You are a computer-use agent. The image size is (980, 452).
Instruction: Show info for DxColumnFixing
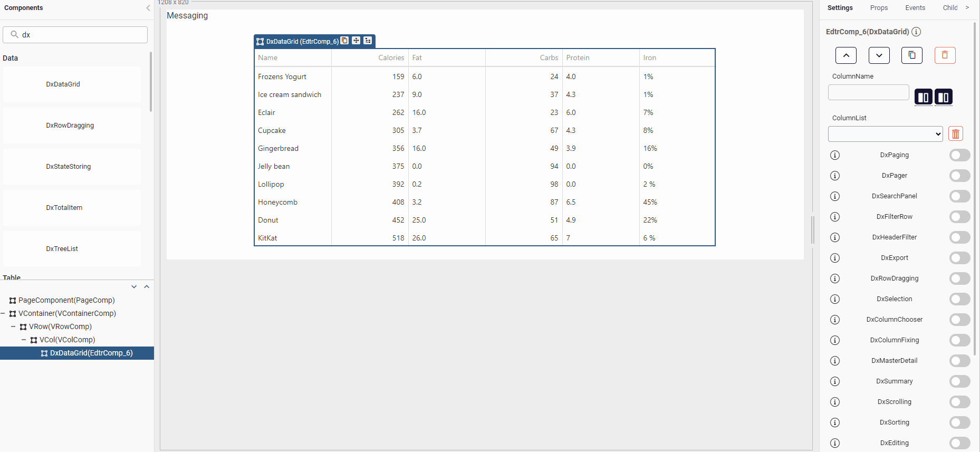tap(835, 340)
